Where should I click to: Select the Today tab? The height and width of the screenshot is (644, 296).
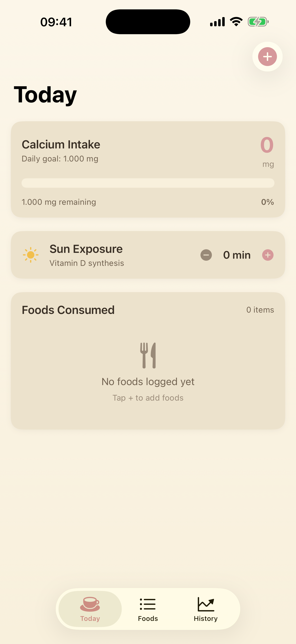(x=90, y=609)
